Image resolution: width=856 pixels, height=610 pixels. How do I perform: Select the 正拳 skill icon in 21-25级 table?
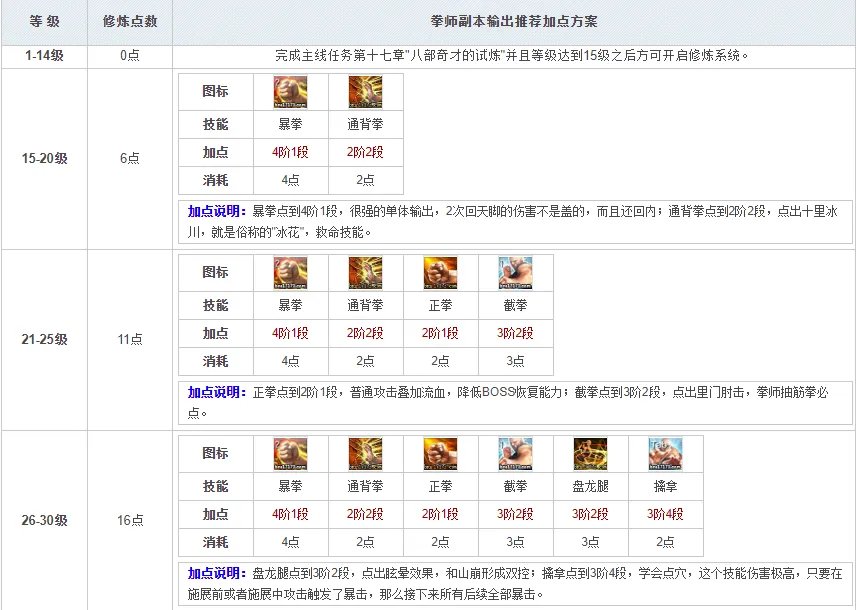[x=440, y=273]
